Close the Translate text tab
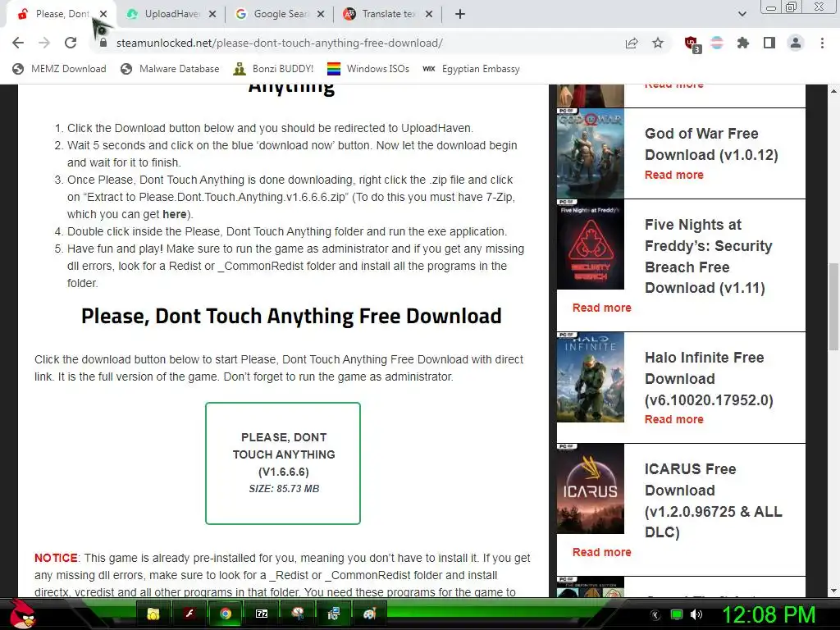The image size is (840, 630). pos(428,15)
